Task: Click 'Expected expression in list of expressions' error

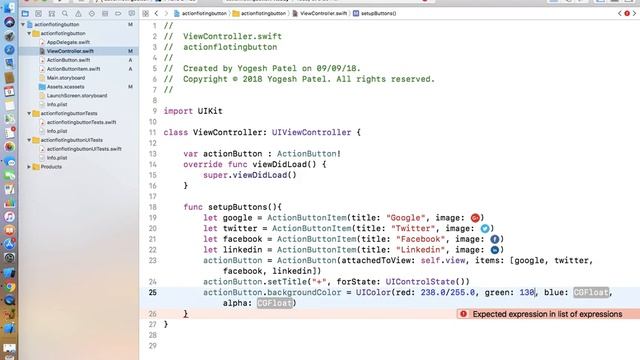Action: pyautogui.click(x=547, y=314)
